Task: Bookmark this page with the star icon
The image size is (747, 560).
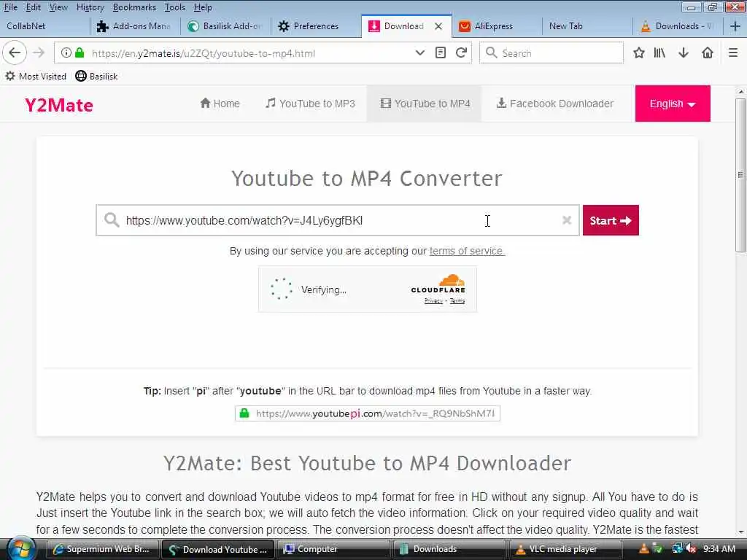Action: click(639, 52)
